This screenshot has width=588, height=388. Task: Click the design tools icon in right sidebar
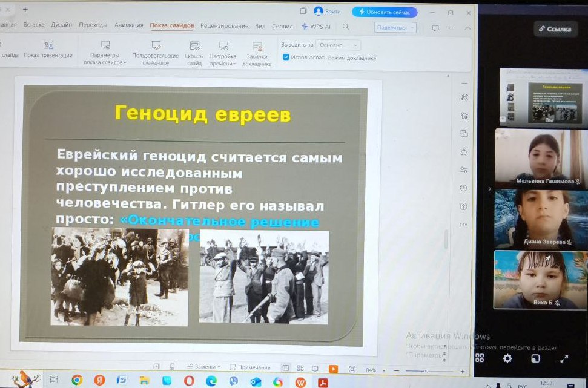click(464, 97)
